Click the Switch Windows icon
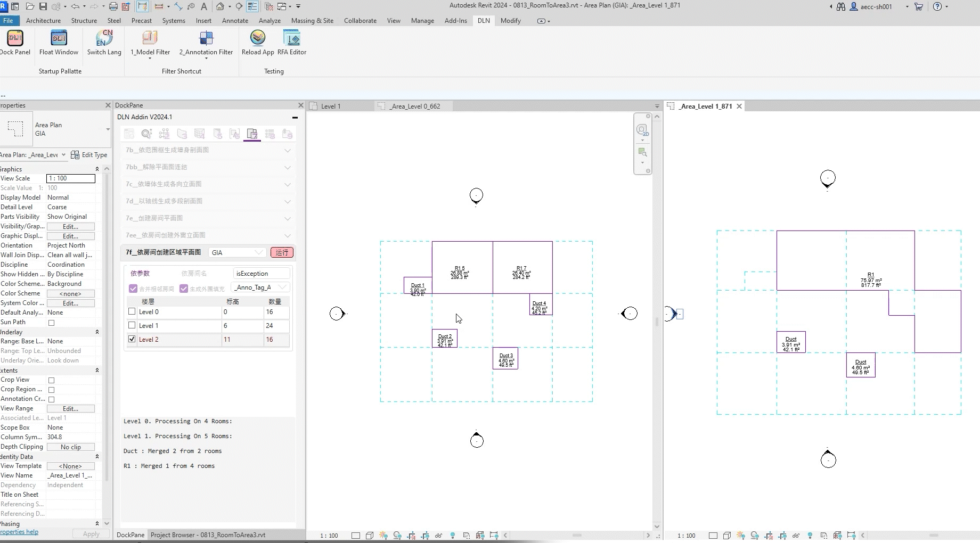 point(282,6)
